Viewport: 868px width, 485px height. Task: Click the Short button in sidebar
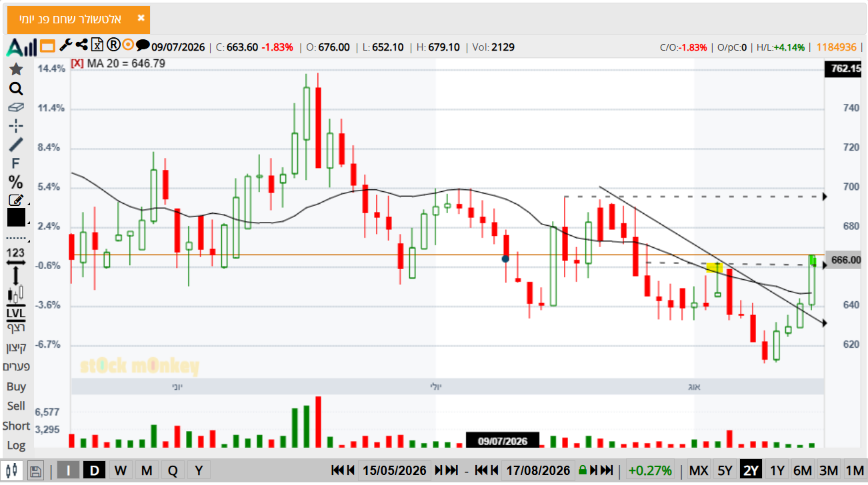[x=16, y=426]
